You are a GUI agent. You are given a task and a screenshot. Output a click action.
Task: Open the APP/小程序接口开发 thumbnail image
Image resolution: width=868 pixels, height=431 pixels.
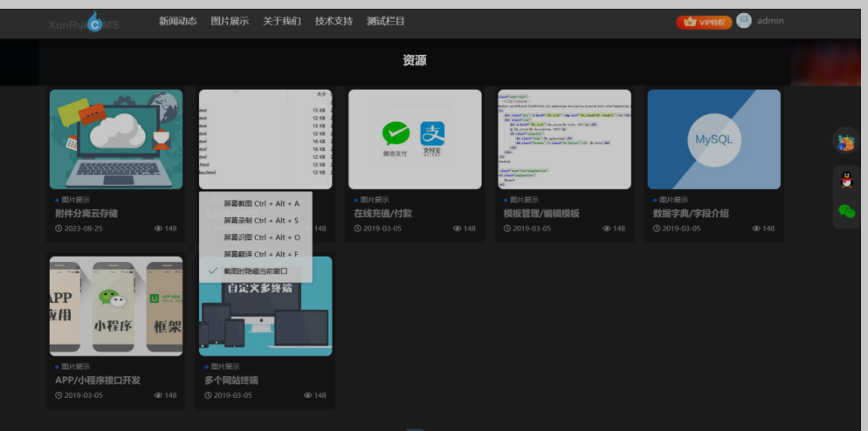click(x=116, y=304)
